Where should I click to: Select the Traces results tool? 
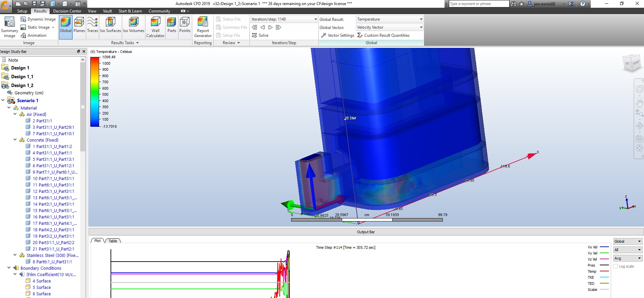pyautogui.click(x=92, y=27)
